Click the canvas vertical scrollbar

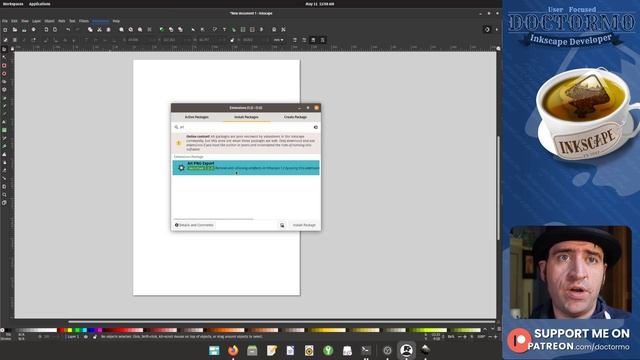(x=498, y=188)
